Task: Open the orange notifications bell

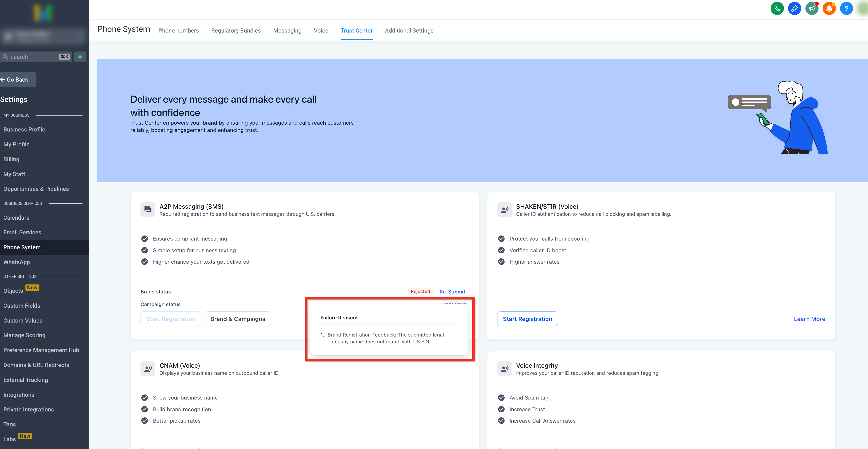Action: (x=829, y=8)
